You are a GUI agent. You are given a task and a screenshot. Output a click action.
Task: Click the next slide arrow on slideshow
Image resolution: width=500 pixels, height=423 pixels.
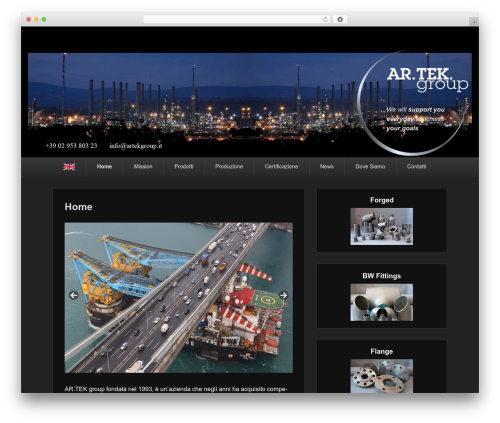click(x=283, y=295)
